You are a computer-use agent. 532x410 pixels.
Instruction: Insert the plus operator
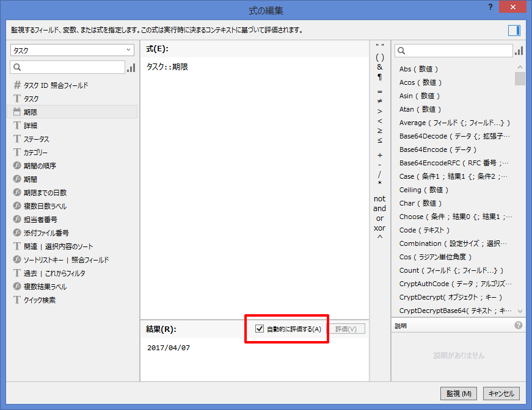pos(380,155)
